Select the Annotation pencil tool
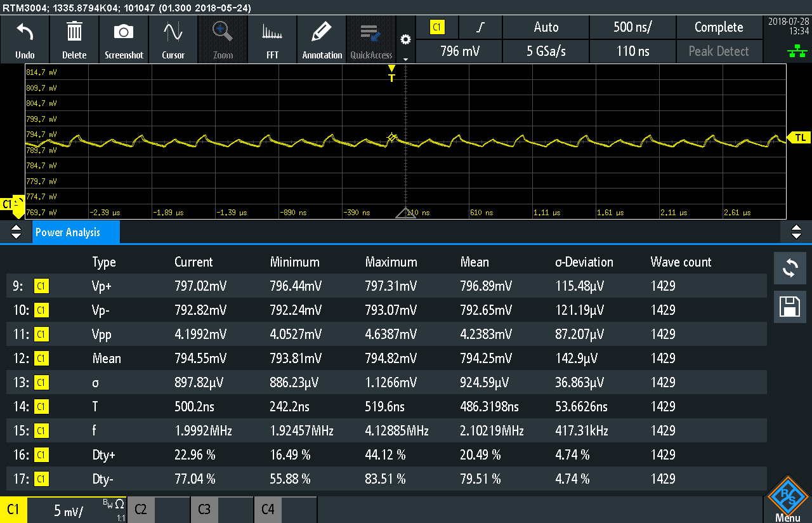 click(x=322, y=32)
